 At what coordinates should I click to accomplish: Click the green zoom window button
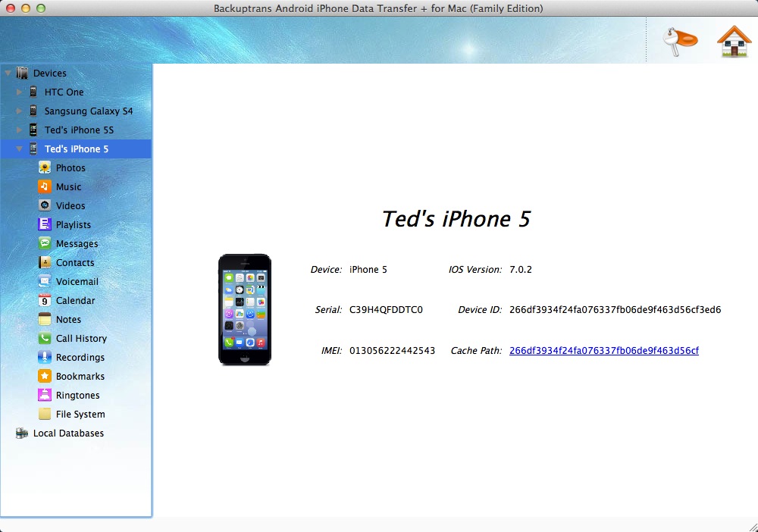click(x=41, y=8)
